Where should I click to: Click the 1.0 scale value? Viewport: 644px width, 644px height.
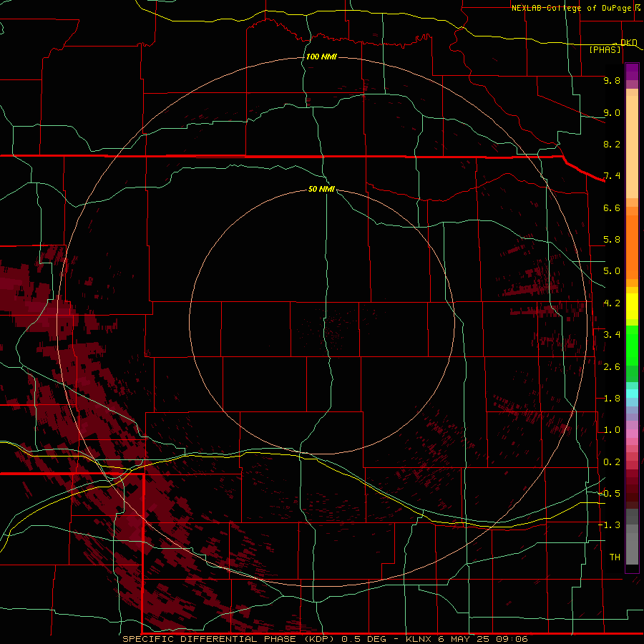612,430
